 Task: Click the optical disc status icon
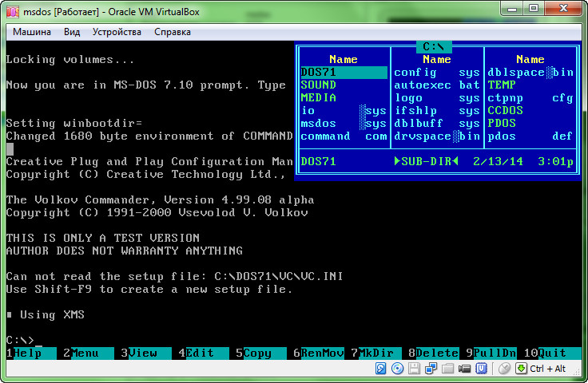(397, 369)
